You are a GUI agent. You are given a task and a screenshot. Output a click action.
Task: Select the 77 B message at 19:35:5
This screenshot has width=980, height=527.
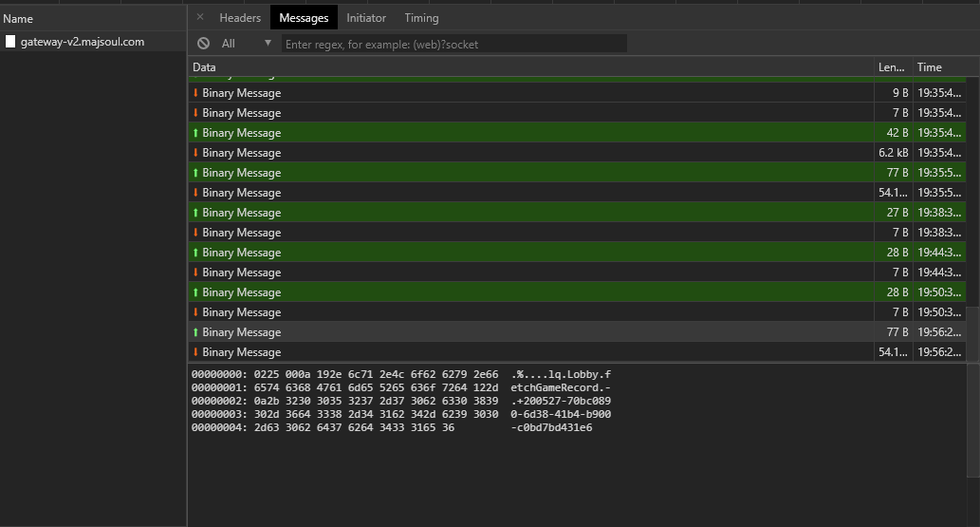point(577,173)
